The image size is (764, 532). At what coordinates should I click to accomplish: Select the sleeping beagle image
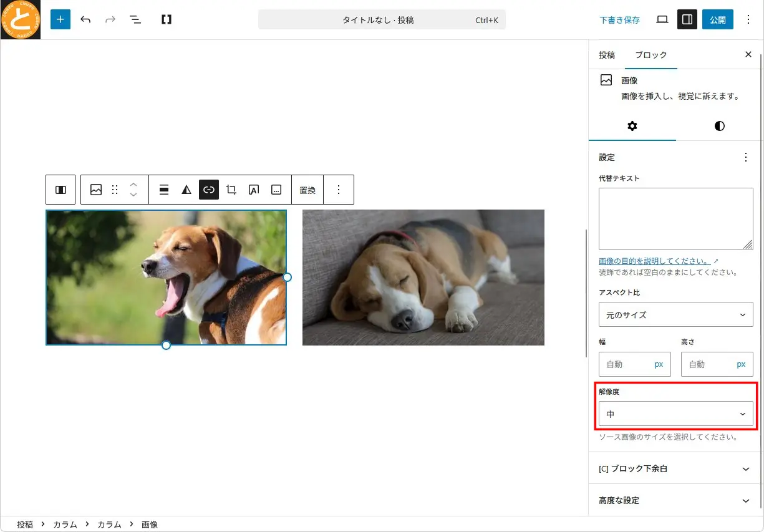(x=423, y=278)
